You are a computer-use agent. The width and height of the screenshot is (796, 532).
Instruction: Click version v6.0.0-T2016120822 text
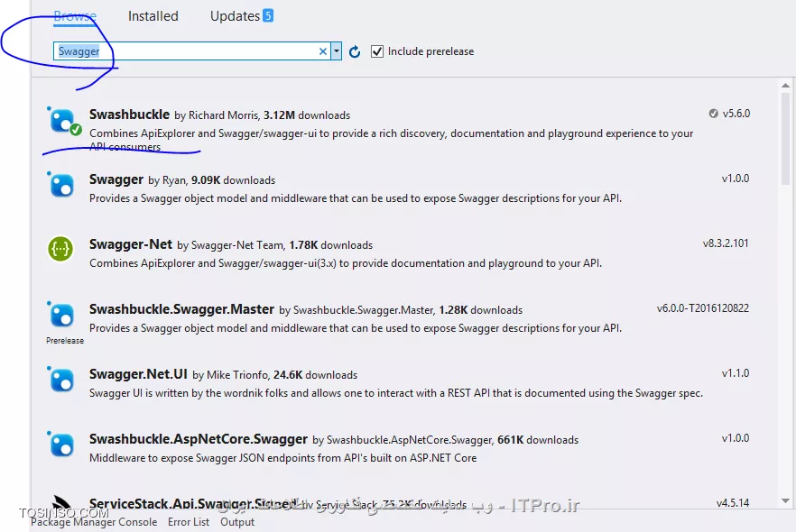pyautogui.click(x=702, y=308)
